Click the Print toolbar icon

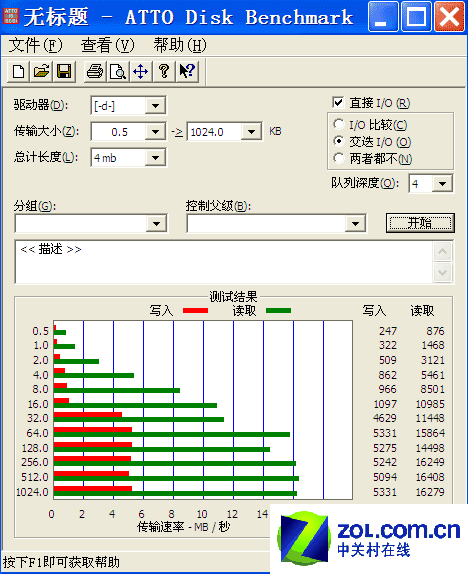coord(95,71)
